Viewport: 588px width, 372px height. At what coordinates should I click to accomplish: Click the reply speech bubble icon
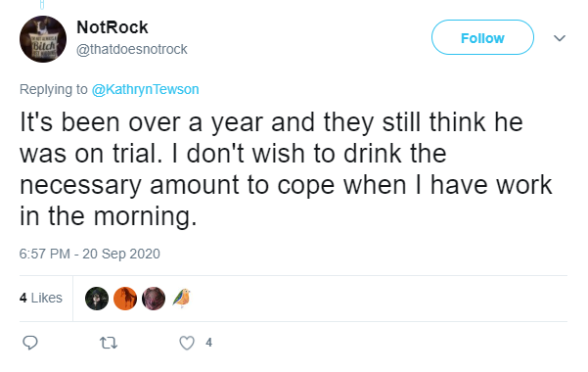coord(30,343)
